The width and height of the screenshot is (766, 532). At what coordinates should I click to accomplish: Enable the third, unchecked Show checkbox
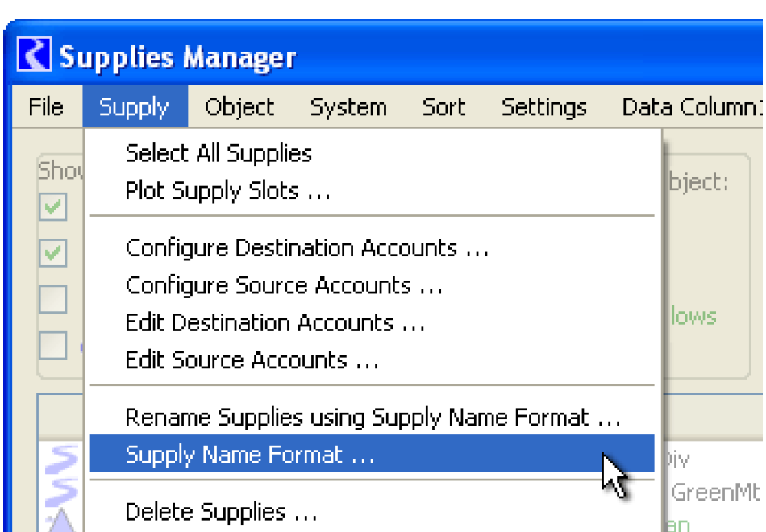click(53, 299)
